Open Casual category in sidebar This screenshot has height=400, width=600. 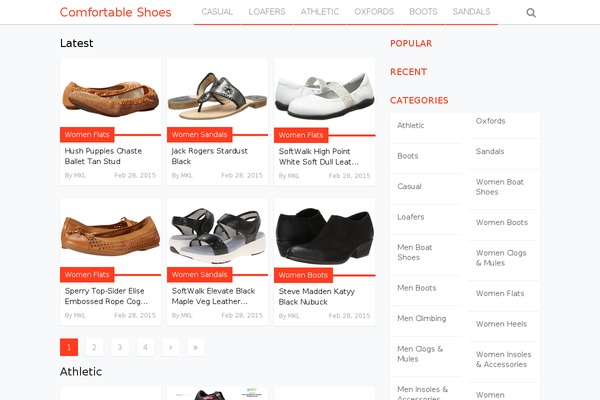click(x=409, y=186)
